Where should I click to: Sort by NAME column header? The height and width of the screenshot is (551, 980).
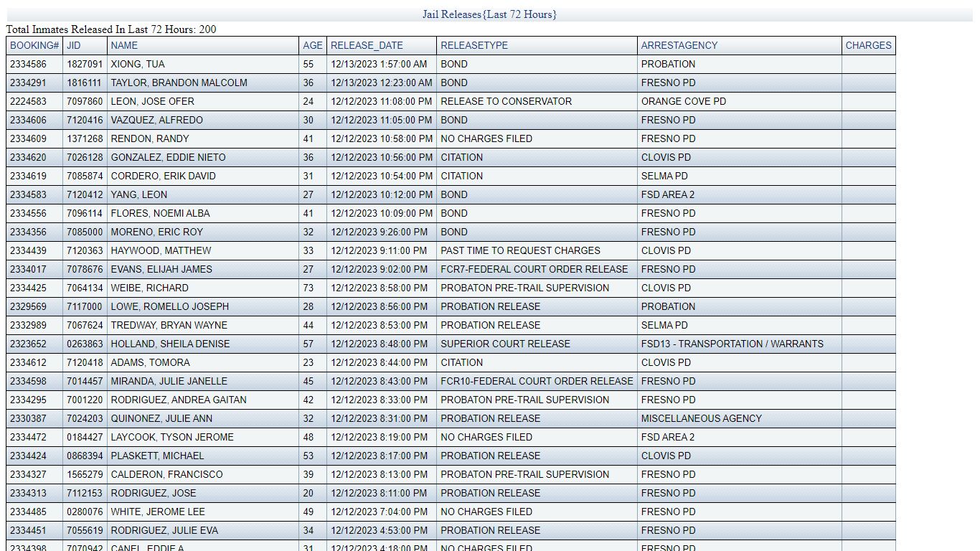pyautogui.click(x=124, y=45)
